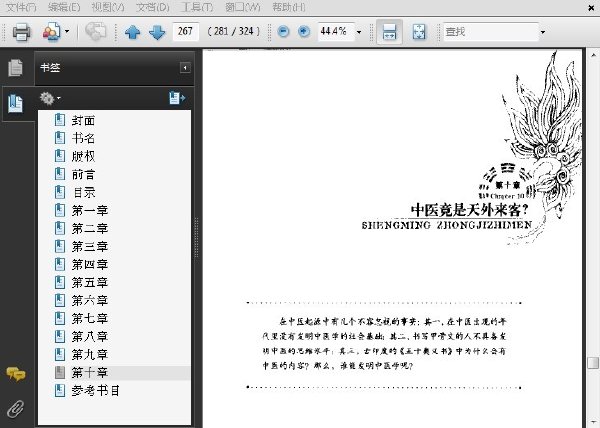Jump to 第二章 bookmark
Image resolution: width=600 pixels, height=428 pixels.
click(x=90, y=228)
